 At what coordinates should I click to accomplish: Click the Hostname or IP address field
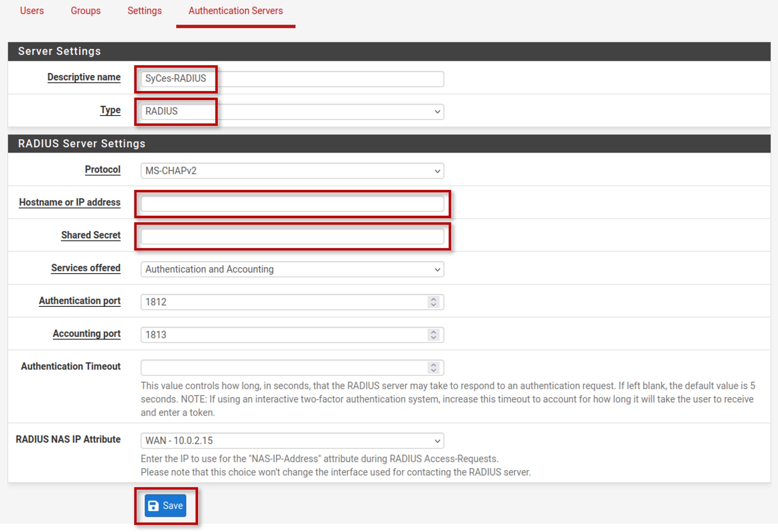pyautogui.click(x=292, y=204)
